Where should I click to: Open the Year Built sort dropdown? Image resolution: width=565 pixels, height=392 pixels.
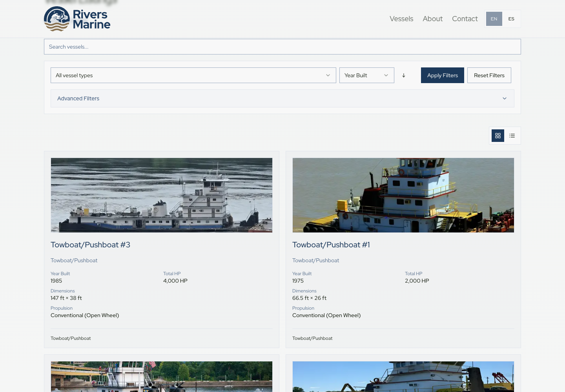[x=367, y=75]
